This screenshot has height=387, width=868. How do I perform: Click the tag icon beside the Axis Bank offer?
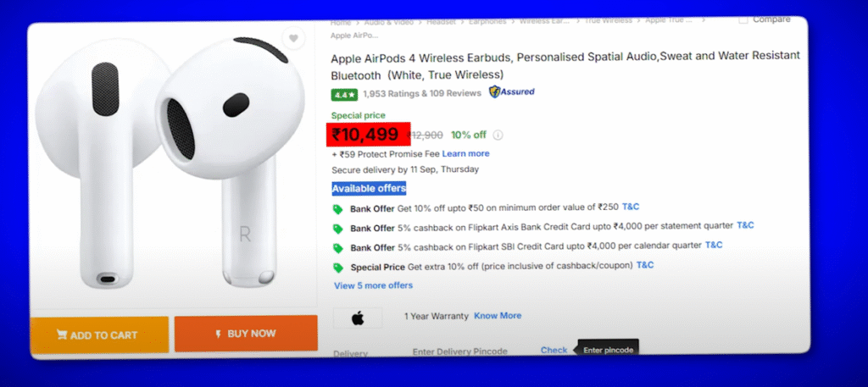pos(338,228)
